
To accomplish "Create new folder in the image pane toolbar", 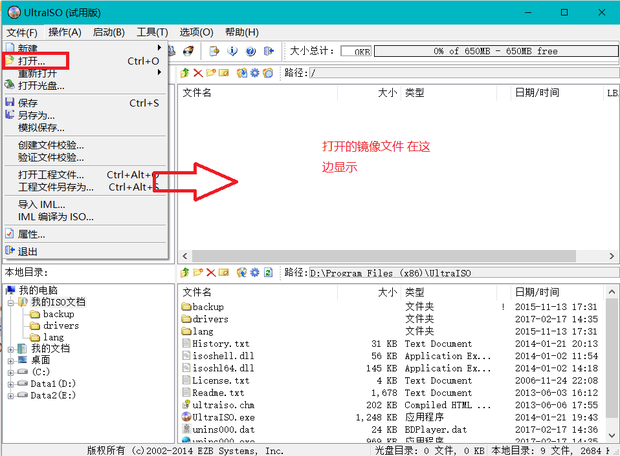I will 211,73.
